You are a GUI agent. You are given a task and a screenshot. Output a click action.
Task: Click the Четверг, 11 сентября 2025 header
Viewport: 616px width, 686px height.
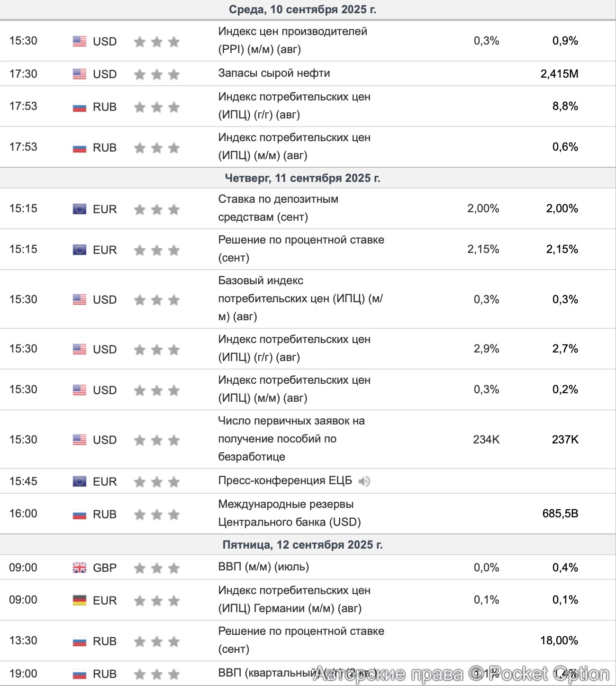pyautogui.click(x=302, y=178)
